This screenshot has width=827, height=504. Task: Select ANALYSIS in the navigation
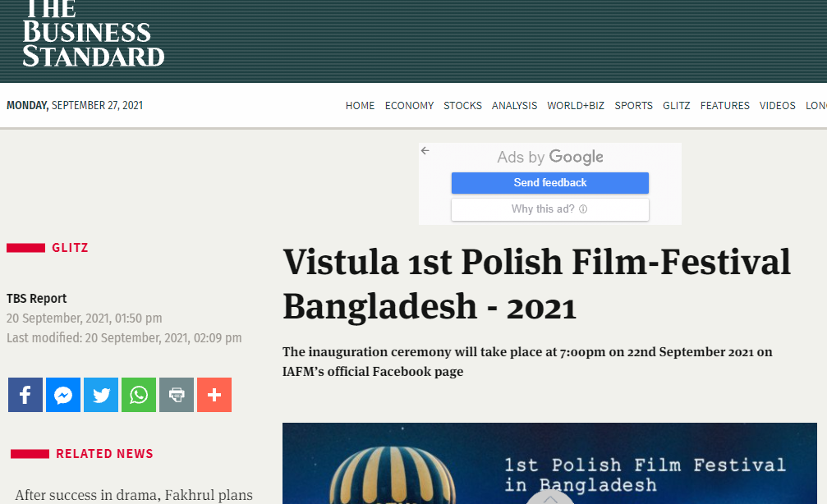(x=514, y=105)
